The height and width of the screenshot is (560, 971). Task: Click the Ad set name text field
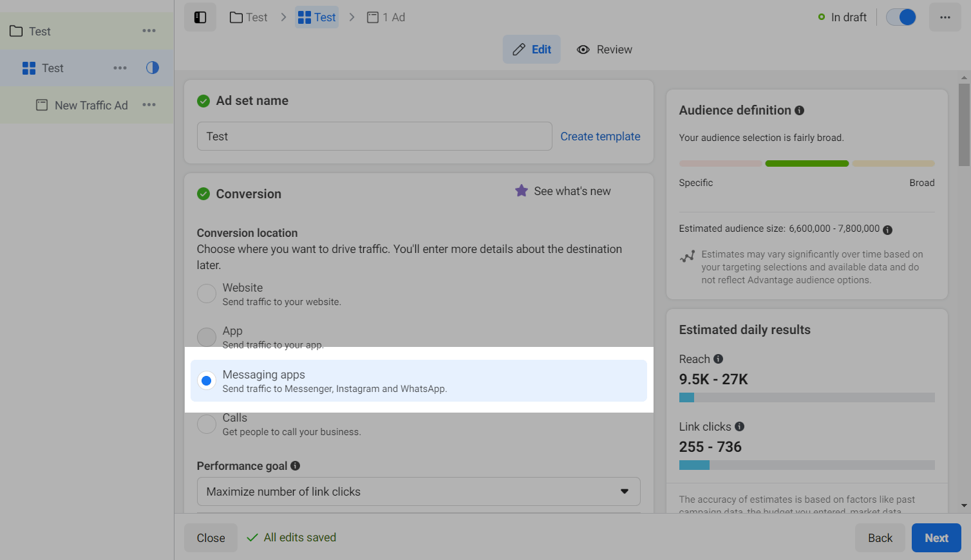pos(374,136)
